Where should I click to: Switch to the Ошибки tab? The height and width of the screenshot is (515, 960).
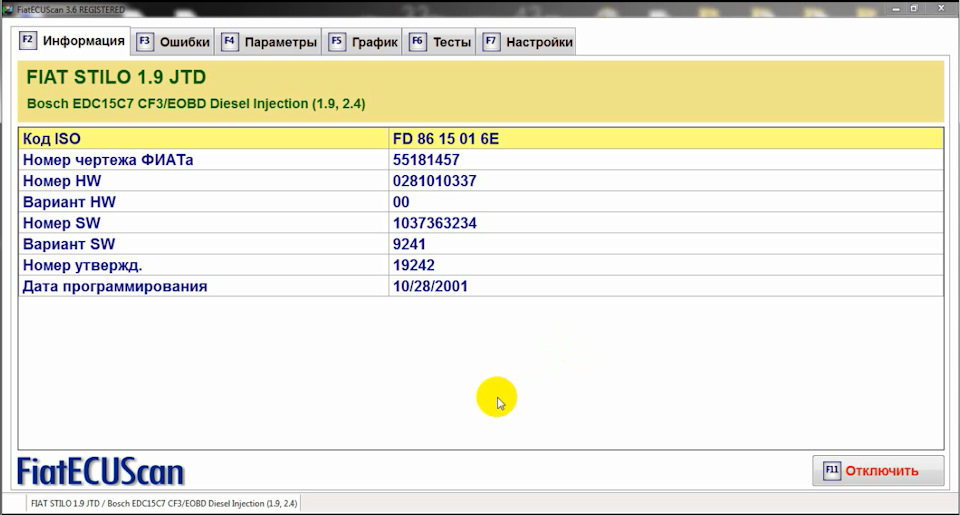173,42
